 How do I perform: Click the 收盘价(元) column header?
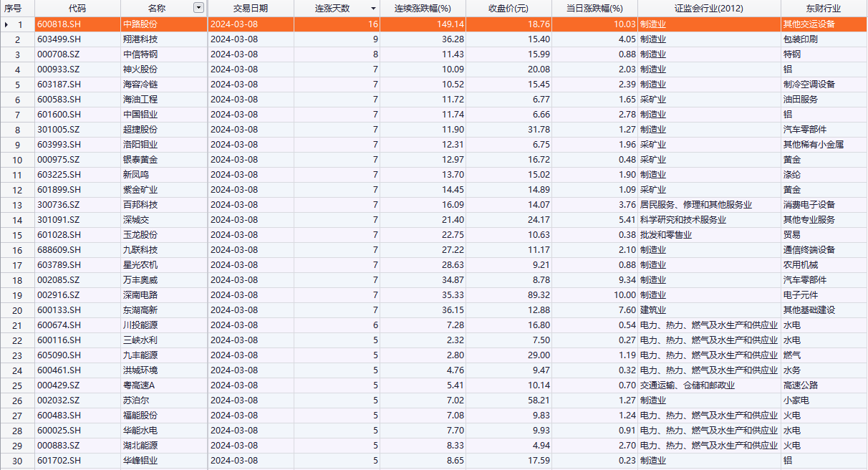pyautogui.click(x=508, y=9)
